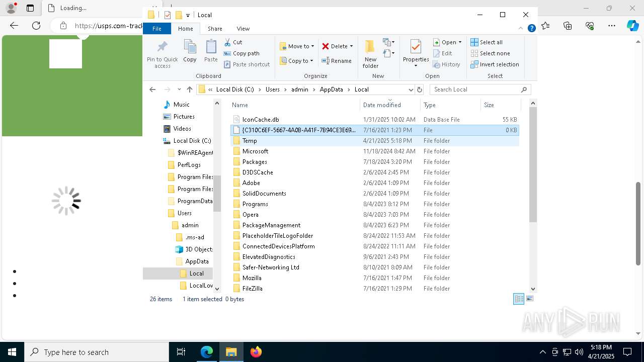Click the Paste ribbon button
Screen dimensions: 644x362
tap(211, 51)
